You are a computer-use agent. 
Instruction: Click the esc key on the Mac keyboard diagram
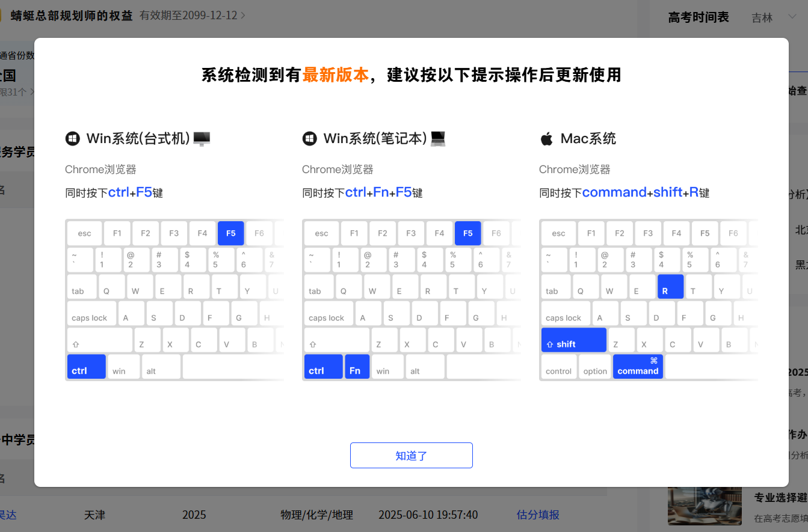558,233
